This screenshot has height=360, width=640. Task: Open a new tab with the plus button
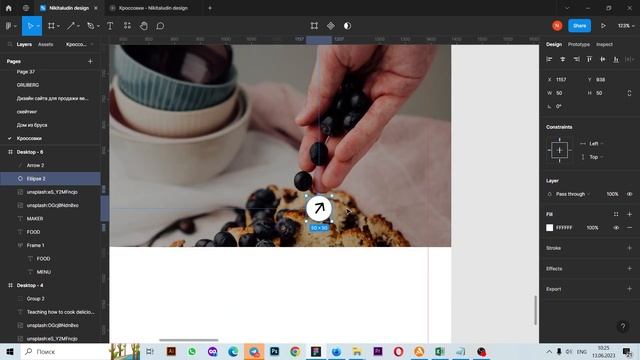(x=210, y=8)
